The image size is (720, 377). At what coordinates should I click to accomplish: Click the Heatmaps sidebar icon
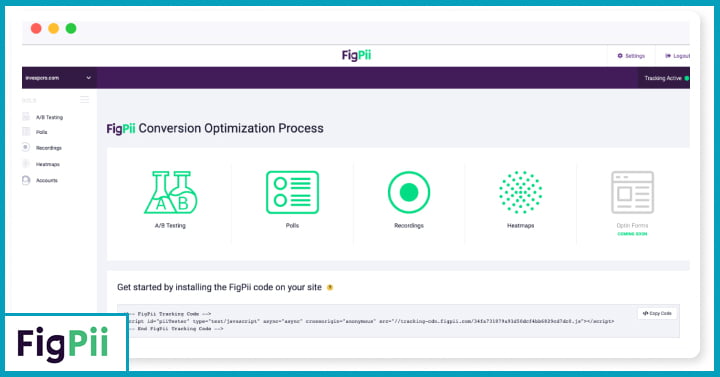(x=26, y=163)
